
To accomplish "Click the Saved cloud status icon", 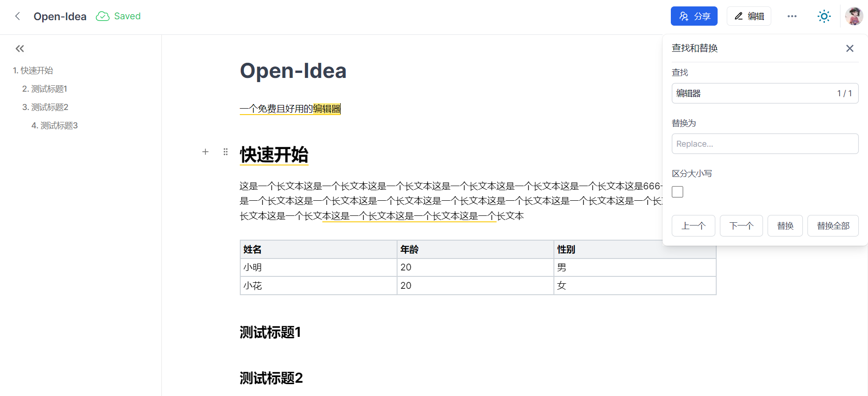I will pyautogui.click(x=103, y=16).
